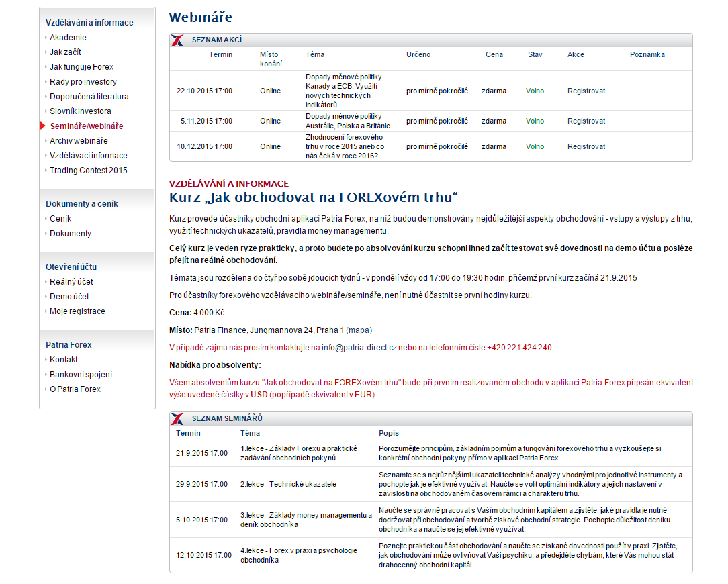Click the Termín column header in SEZNAM AKCÍ
The width and height of the screenshot is (728, 584).
(x=220, y=55)
